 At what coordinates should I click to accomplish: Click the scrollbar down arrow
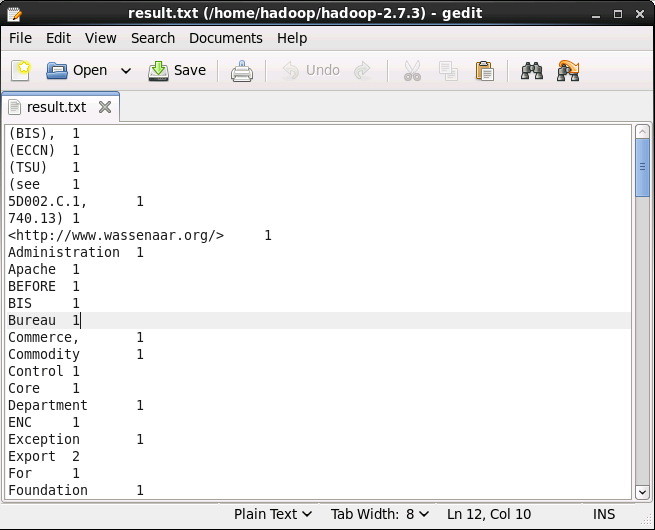(642, 492)
